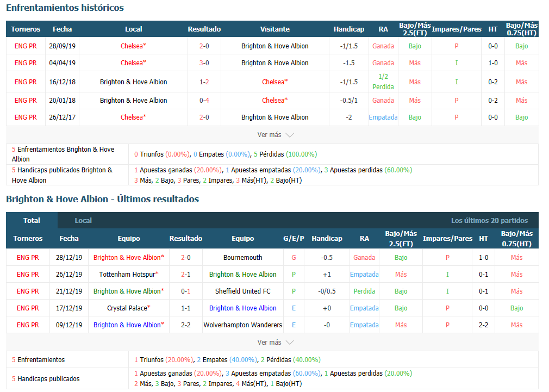Open the 2-0 result for 28/09/19 match

click(204, 46)
